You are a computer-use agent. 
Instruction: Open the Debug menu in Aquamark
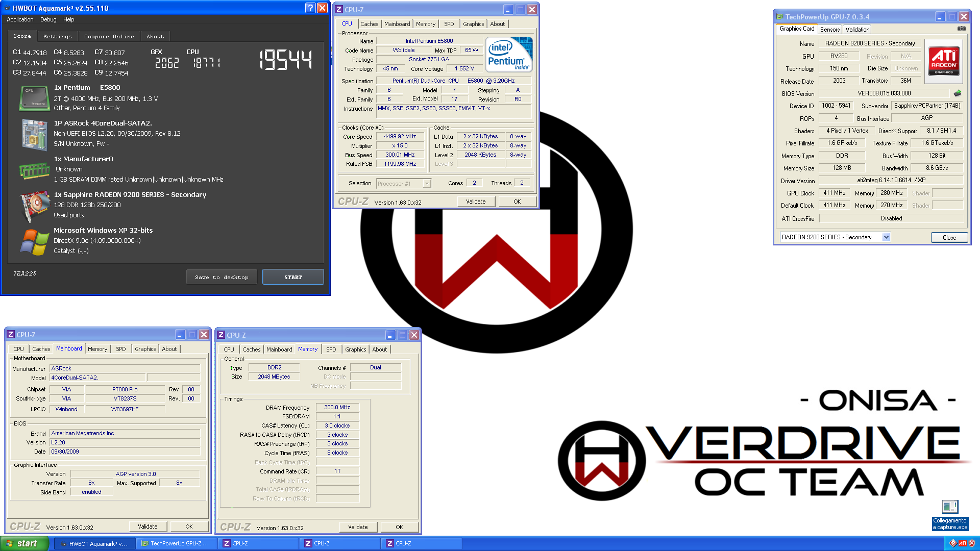point(48,19)
